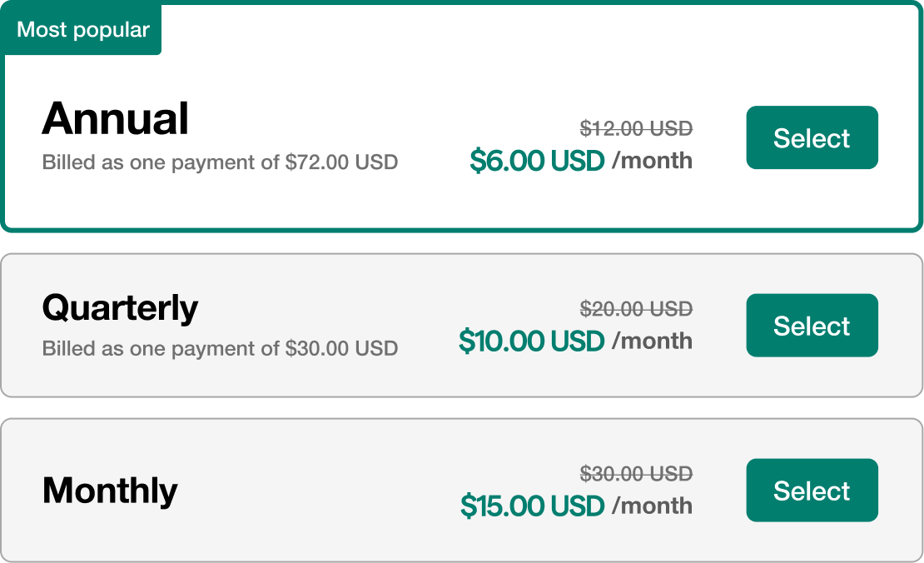The width and height of the screenshot is (924, 563).
Task: Click the Most popular badge
Action: pyautogui.click(x=81, y=28)
